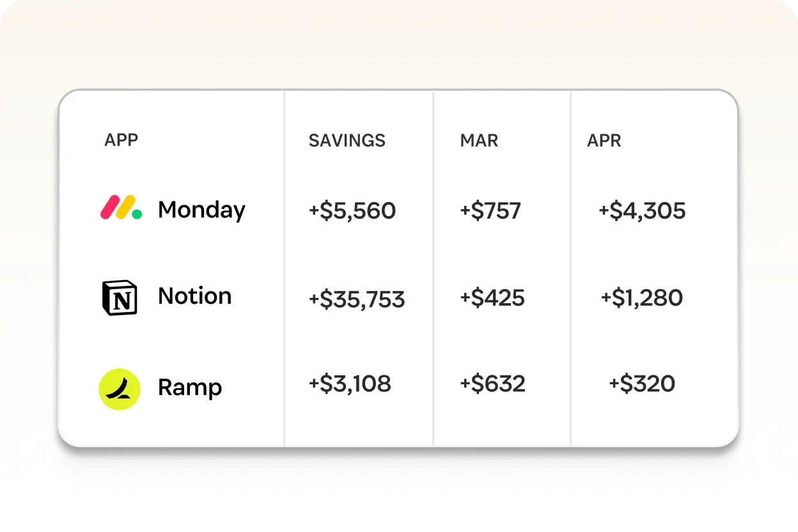Select the Monday app name
Screen dimensions: 798x532
click(201, 210)
